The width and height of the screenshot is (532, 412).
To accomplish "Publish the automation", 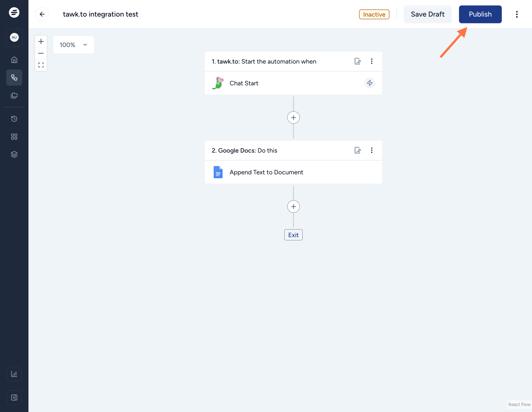I will (x=480, y=14).
